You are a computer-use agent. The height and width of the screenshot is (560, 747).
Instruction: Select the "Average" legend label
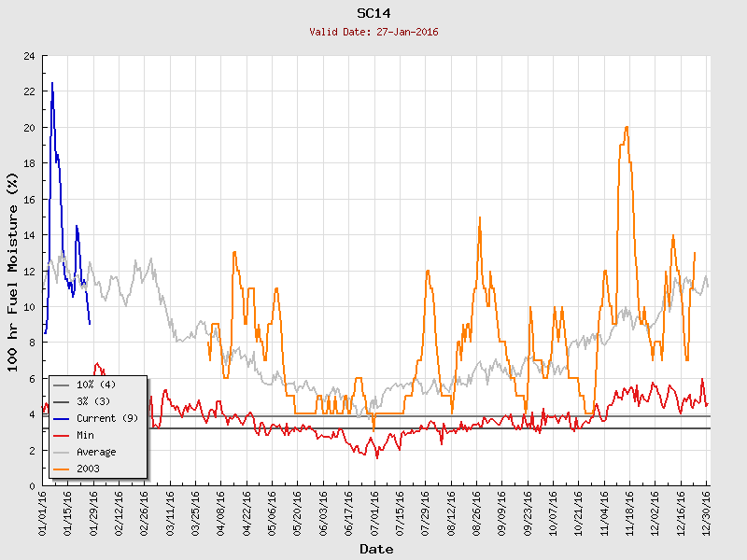click(95, 452)
